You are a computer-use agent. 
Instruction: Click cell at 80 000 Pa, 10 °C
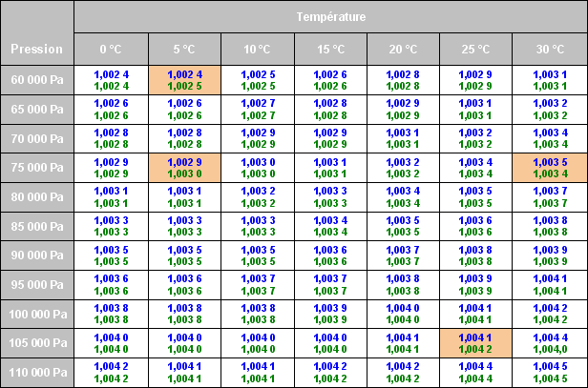(257, 197)
